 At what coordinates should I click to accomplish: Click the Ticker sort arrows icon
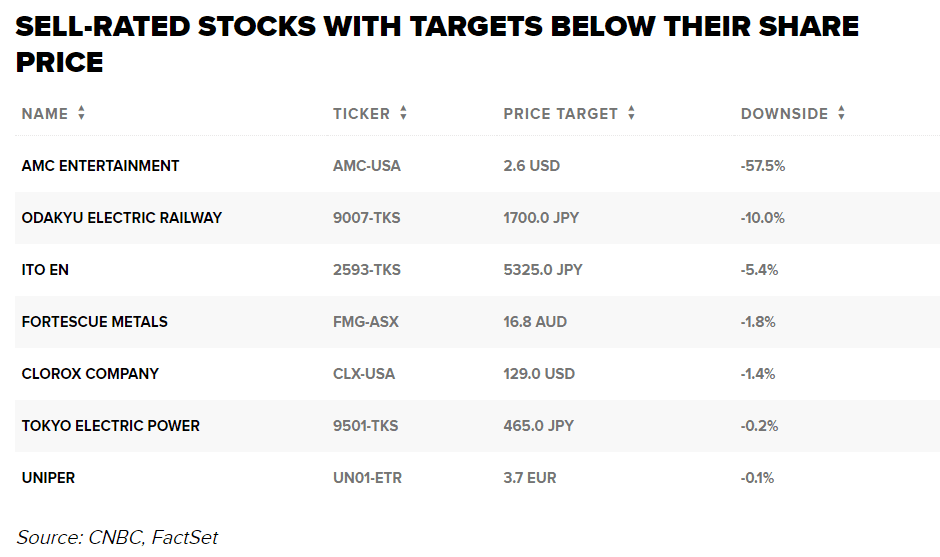click(x=403, y=114)
